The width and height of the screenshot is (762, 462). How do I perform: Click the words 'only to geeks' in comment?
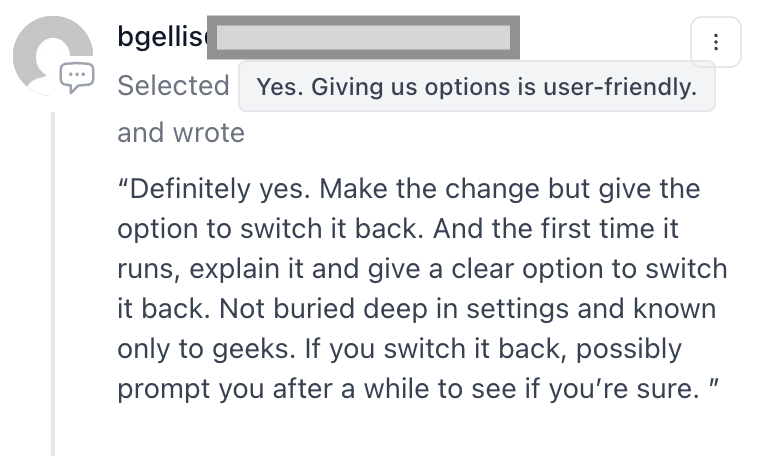click(x=207, y=349)
